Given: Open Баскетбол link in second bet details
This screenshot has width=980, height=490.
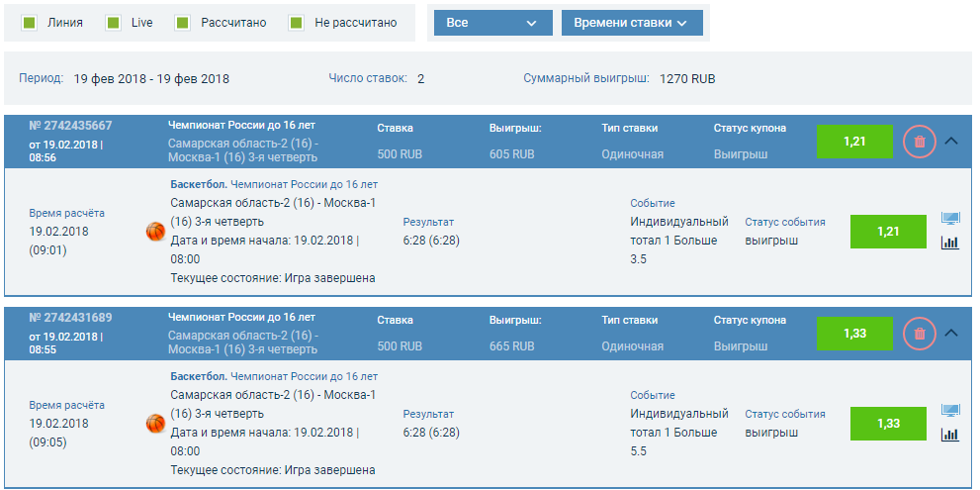Looking at the screenshot, I should [200, 377].
